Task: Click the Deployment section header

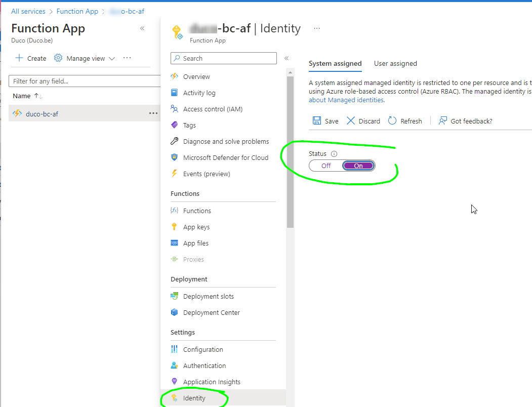Action: pos(189,279)
